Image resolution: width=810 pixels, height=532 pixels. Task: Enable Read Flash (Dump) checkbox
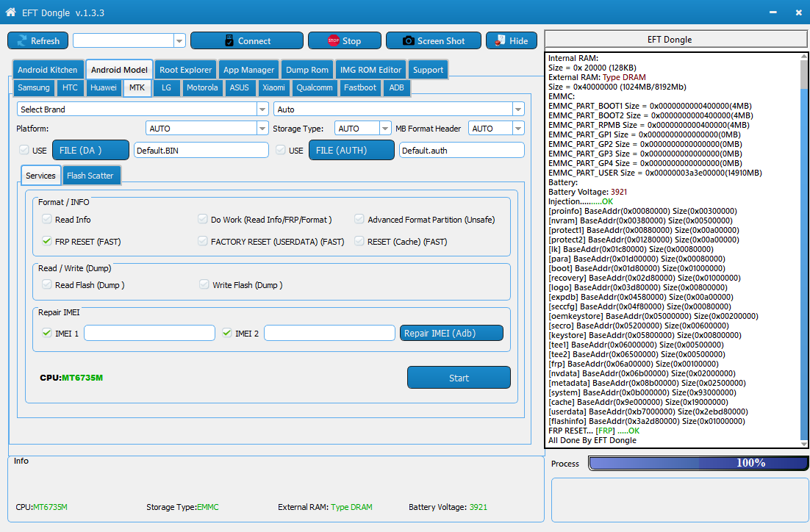47,284
